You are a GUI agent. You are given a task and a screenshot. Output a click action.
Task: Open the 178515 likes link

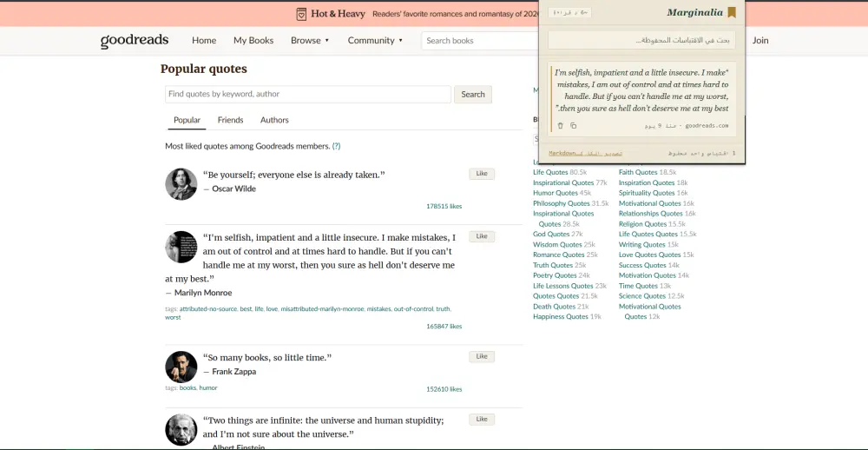click(x=444, y=206)
